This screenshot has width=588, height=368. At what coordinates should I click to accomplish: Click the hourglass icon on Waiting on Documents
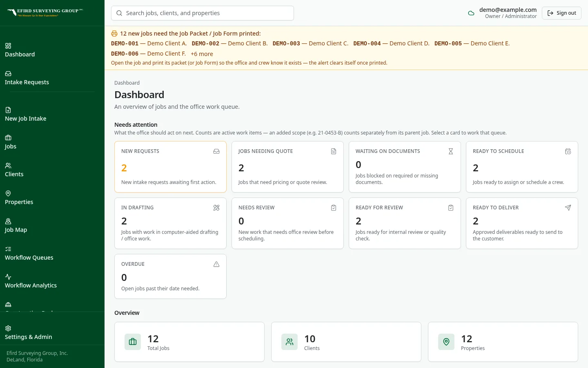pyautogui.click(x=451, y=151)
